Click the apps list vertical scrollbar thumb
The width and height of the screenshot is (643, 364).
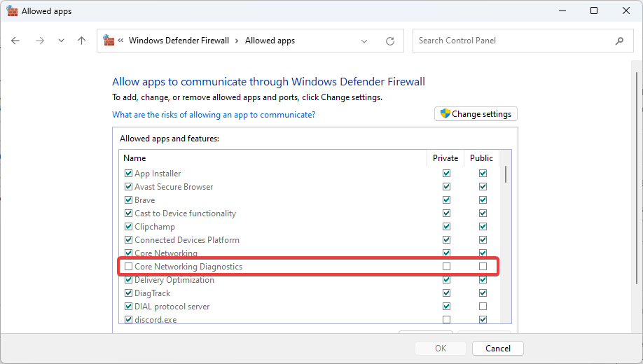click(506, 174)
